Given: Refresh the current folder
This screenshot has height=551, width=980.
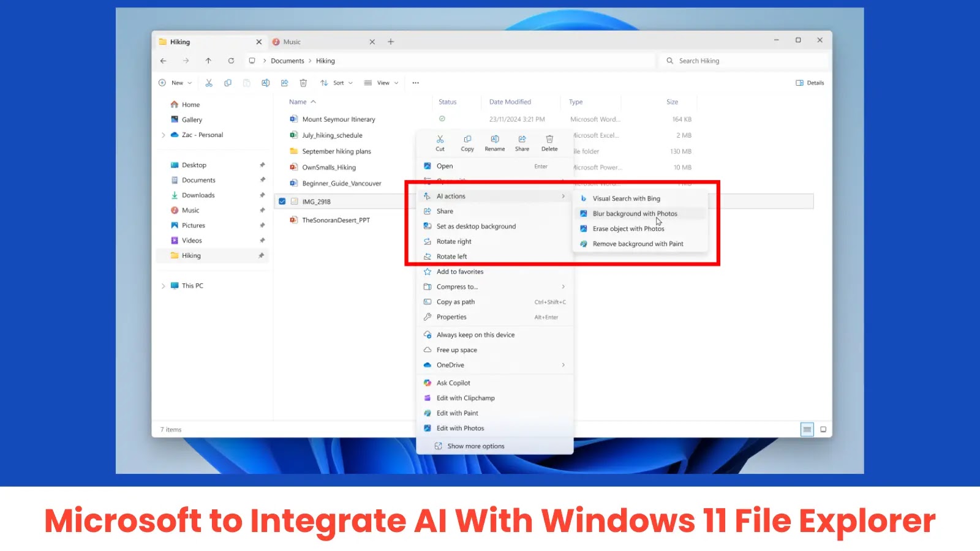Looking at the screenshot, I should click(x=231, y=61).
